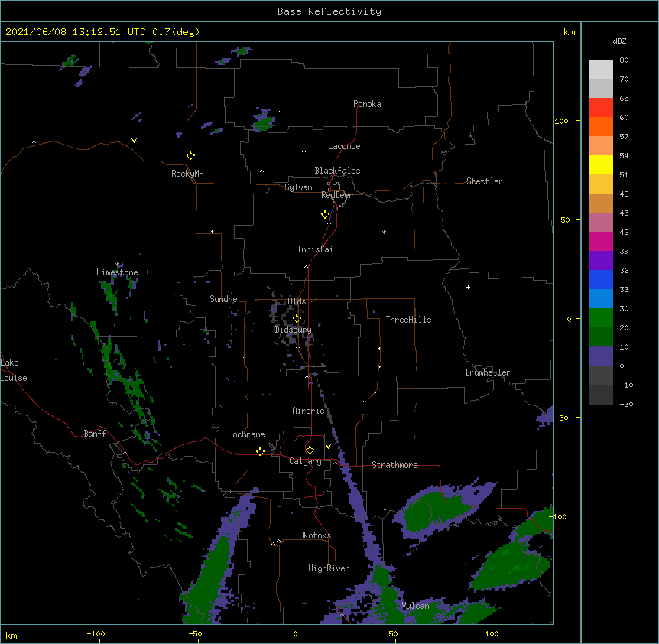Select the yellow diamond marker below Olds
This screenshot has height=644, width=659.
tap(297, 319)
